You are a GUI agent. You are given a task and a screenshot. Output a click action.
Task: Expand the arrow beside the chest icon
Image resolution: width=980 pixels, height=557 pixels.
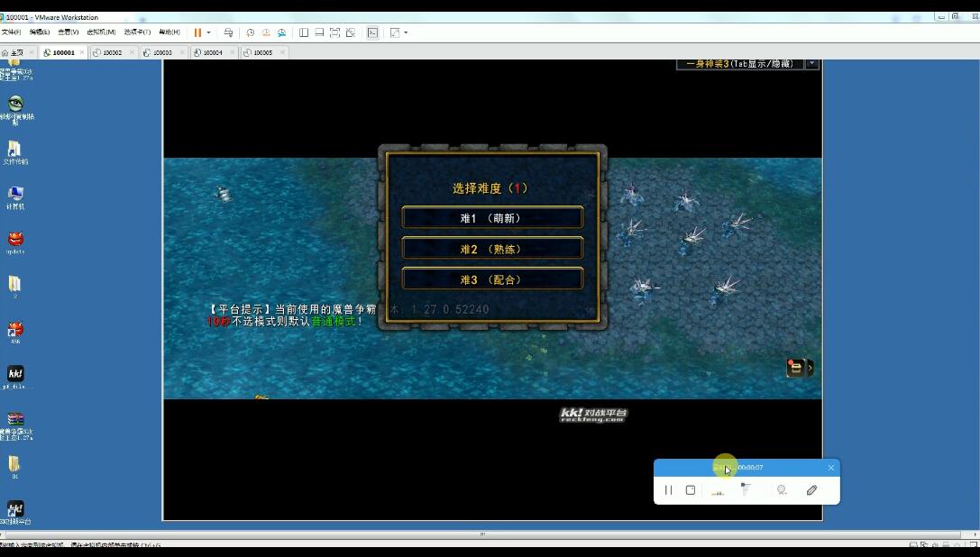click(x=811, y=368)
